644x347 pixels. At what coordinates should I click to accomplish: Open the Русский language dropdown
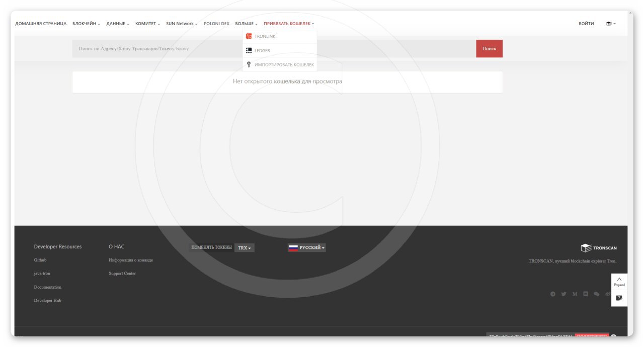pos(307,247)
